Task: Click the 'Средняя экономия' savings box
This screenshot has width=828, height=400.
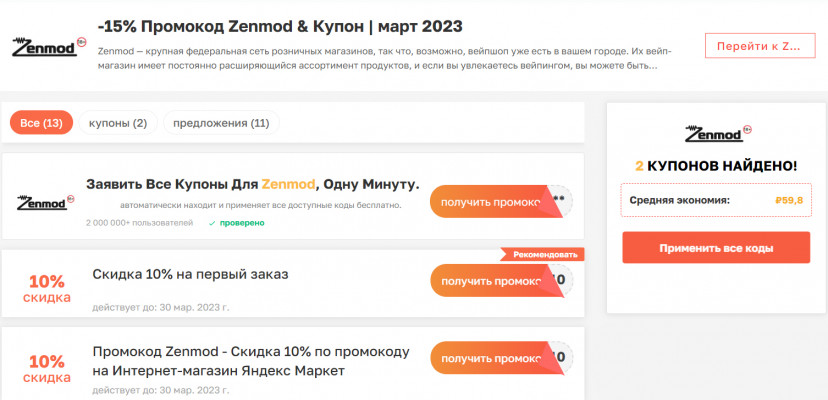Action: (716, 200)
